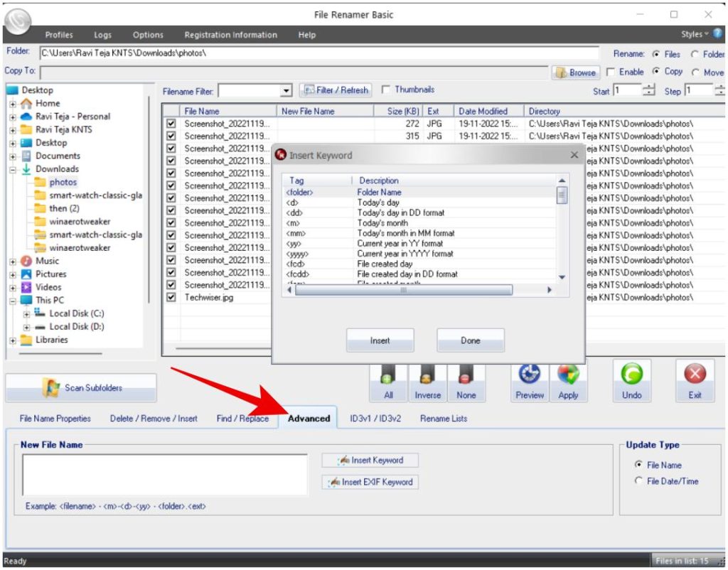
Task: Select the <yyyy> tag row
Action: point(420,254)
